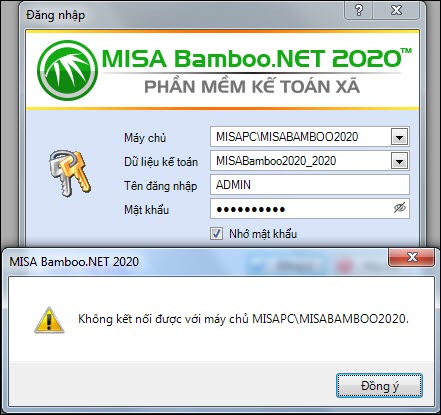The height and width of the screenshot is (415, 441).
Task: Click the help question mark button
Action: click(359, 10)
